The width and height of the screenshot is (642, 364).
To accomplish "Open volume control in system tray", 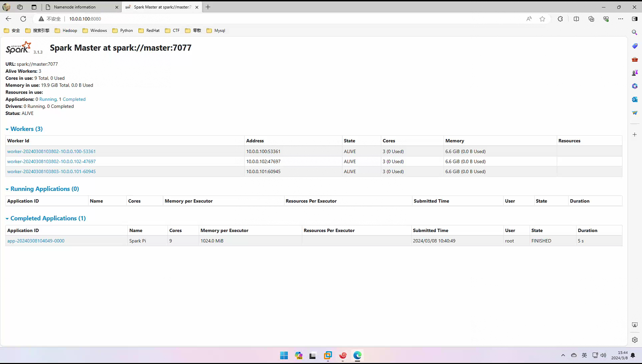I will pyautogui.click(x=603, y=355).
